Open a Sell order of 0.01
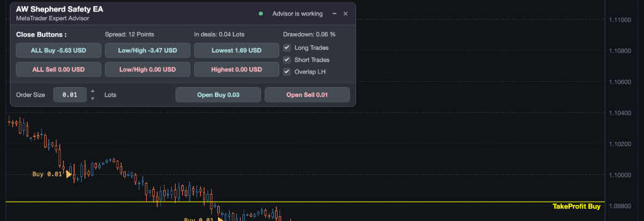The width and height of the screenshot is (644, 221). coord(307,95)
